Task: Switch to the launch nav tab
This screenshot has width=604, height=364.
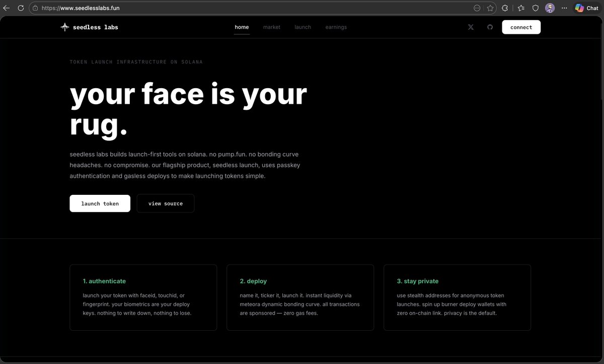Action: pos(303,27)
